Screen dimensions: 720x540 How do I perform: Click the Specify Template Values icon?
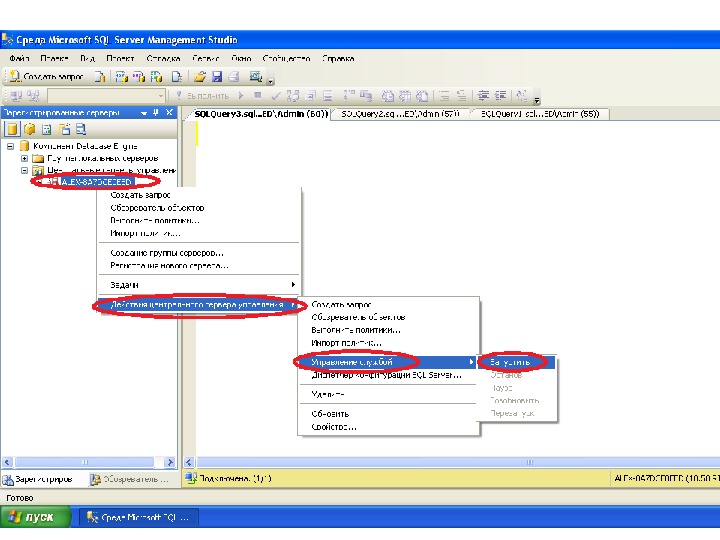pos(521,96)
